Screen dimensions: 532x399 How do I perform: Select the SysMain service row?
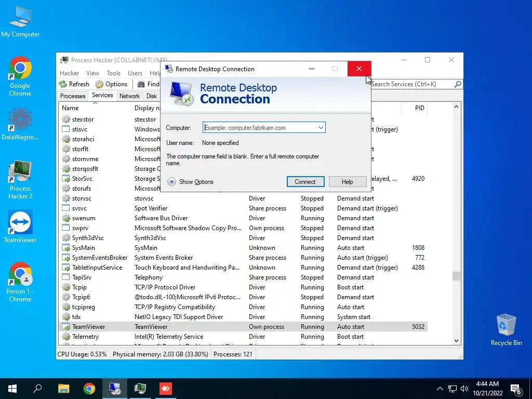coord(243,248)
